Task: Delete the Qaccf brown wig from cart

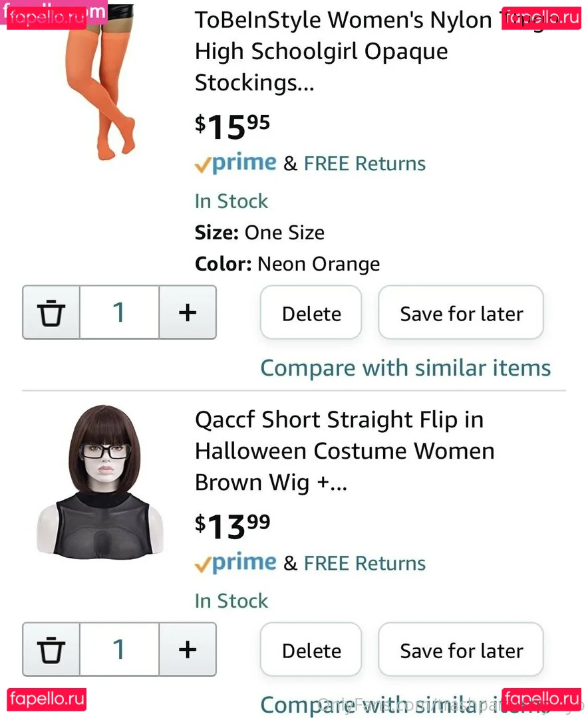Action: tap(311, 650)
